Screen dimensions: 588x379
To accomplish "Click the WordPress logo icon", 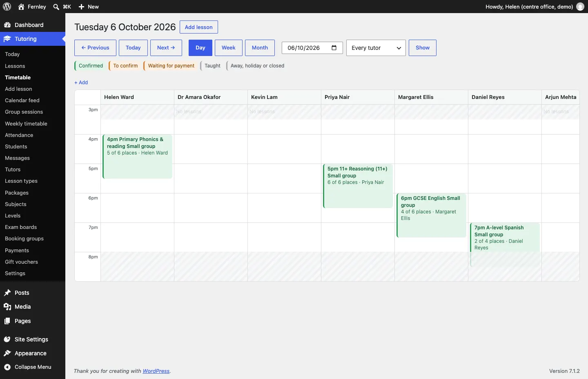I will [7, 7].
